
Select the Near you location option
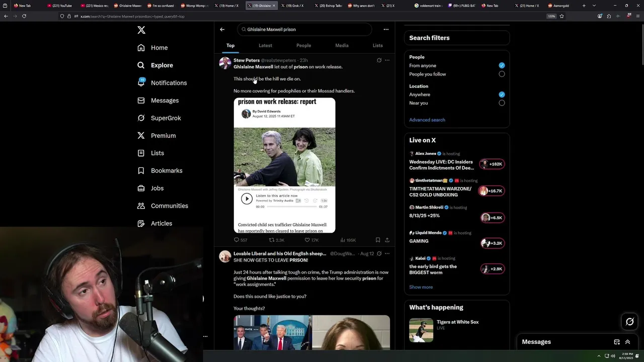(x=502, y=103)
